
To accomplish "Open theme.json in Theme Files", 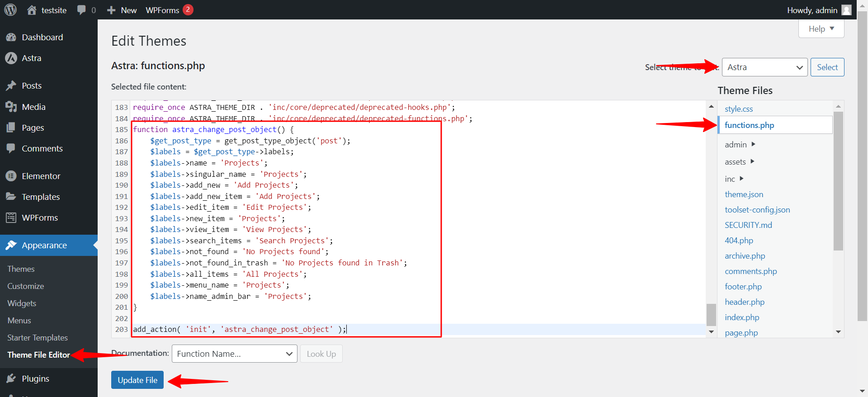I will [x=744, y=194].
